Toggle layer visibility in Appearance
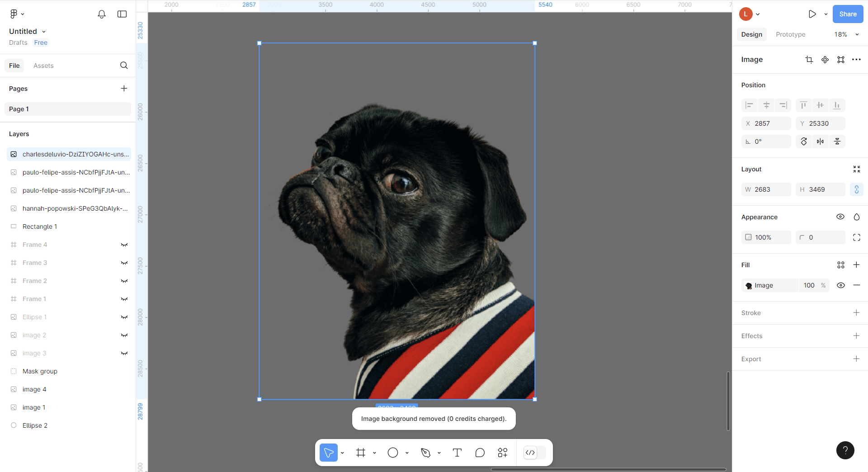868x472 pixels. click(840, 217)
